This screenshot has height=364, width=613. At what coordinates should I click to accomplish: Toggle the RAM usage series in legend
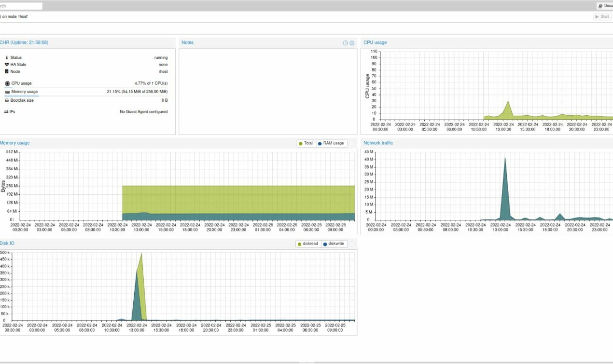331,143
